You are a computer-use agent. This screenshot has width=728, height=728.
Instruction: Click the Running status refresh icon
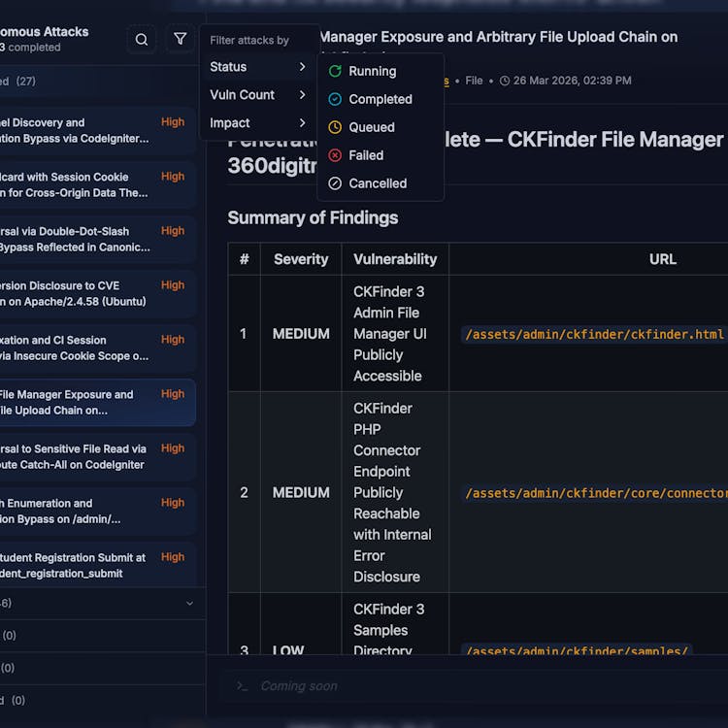pos(335,71)
